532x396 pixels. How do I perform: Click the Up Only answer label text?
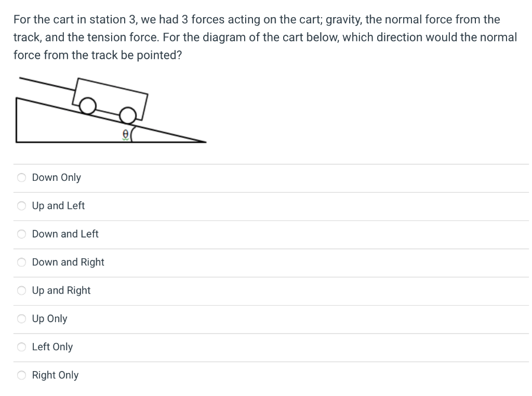click(49, 319)
